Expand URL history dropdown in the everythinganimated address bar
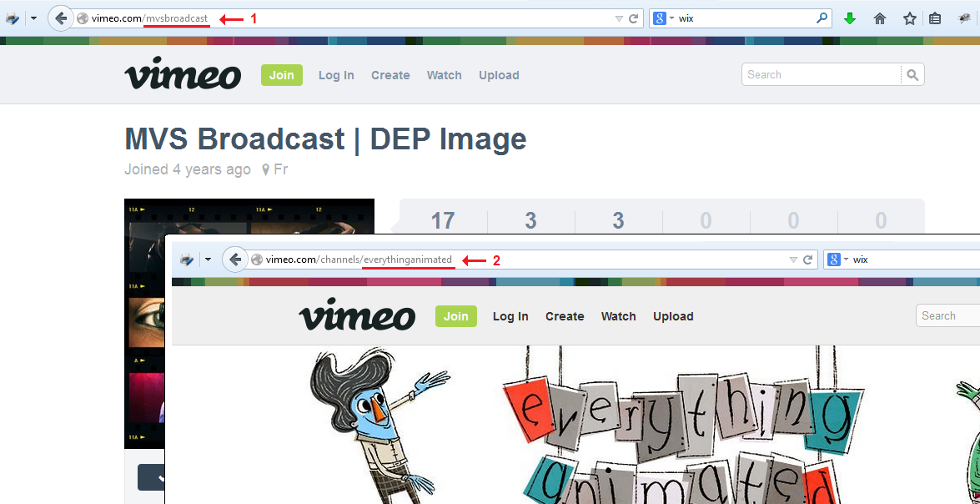980x504 pixels. coord(793,260)
